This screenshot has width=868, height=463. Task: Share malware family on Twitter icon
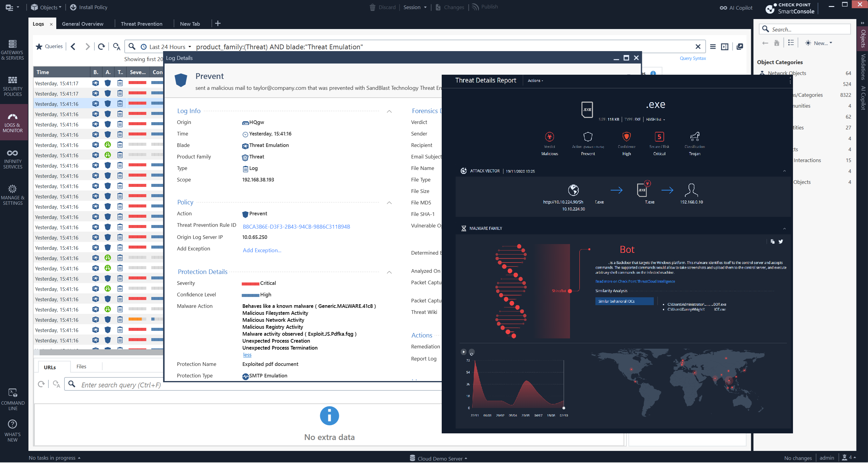pyautogui.click(x=781, y=241)
